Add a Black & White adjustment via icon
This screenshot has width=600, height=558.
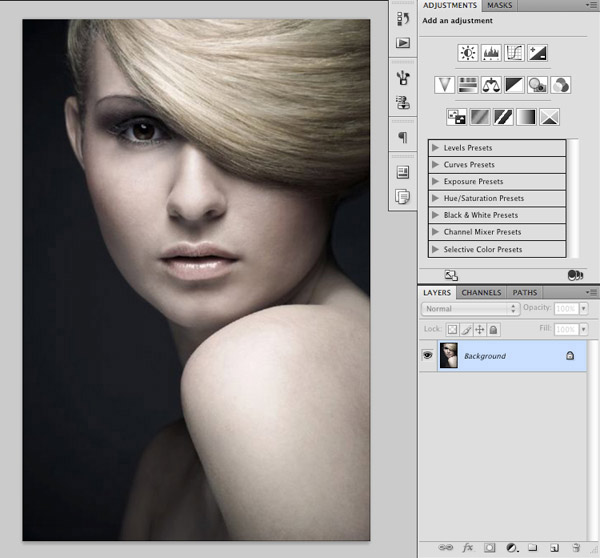click(514, 85)
